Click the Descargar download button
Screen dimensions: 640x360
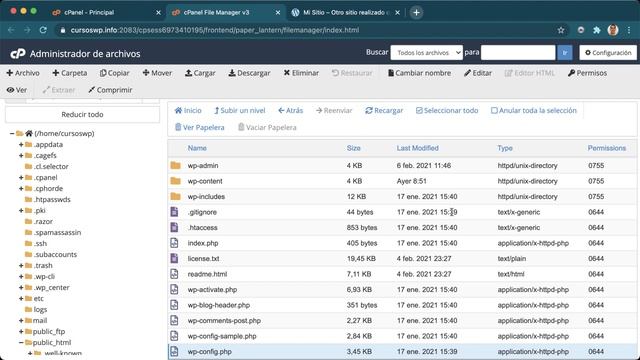[249, 73]
